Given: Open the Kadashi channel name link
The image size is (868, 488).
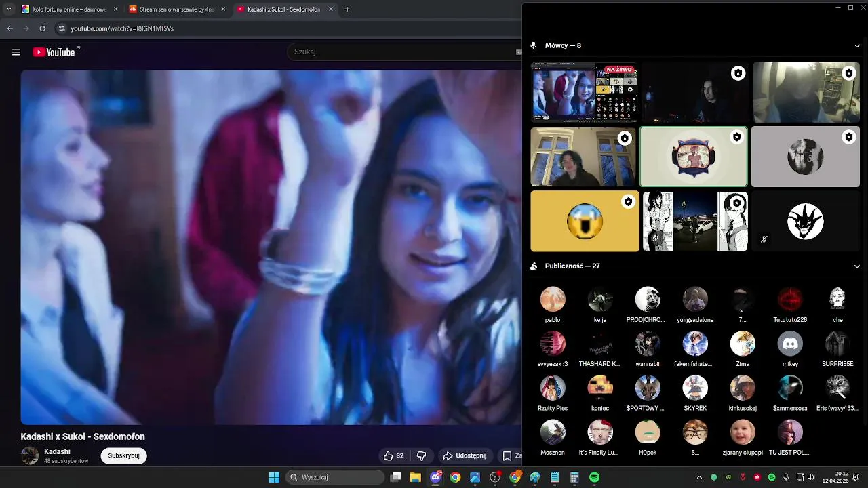Looking at the screenshot, I should 57,451.
